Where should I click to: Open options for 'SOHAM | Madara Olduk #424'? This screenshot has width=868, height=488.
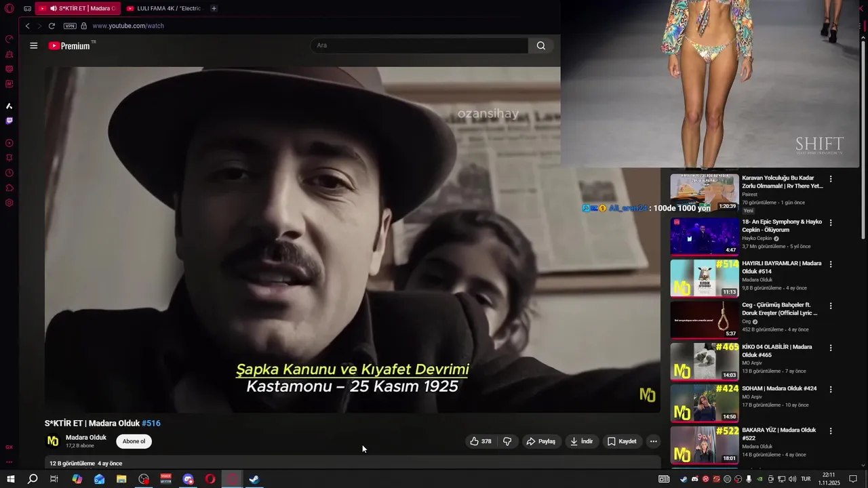click(831, 389)
